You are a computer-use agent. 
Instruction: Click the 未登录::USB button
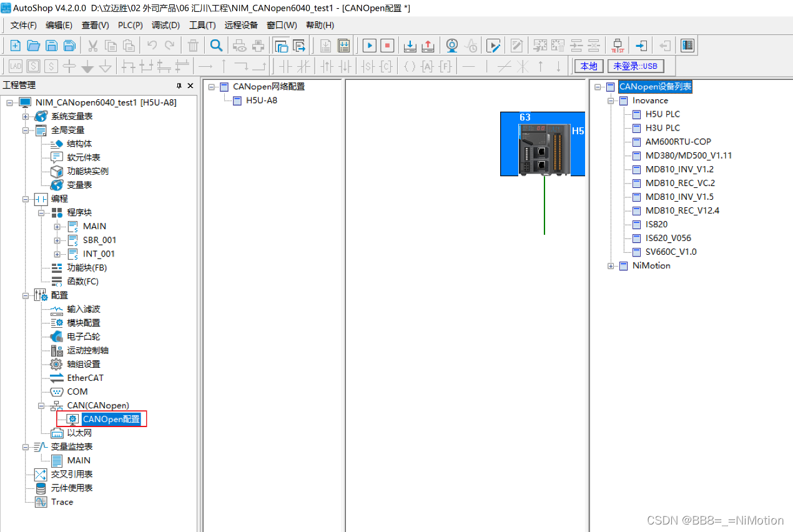pyautogui.click(x=636, y=66)
